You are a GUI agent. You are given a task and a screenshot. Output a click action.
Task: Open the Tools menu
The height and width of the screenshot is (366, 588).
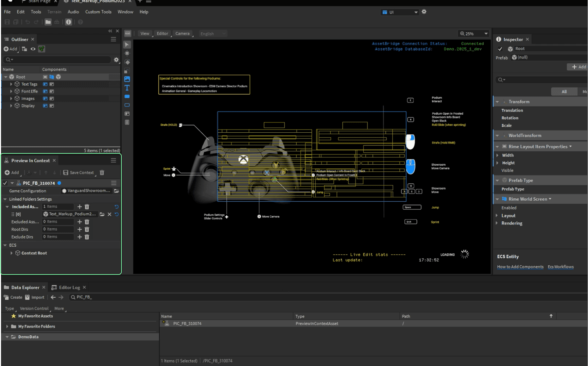tap(36, 12)
